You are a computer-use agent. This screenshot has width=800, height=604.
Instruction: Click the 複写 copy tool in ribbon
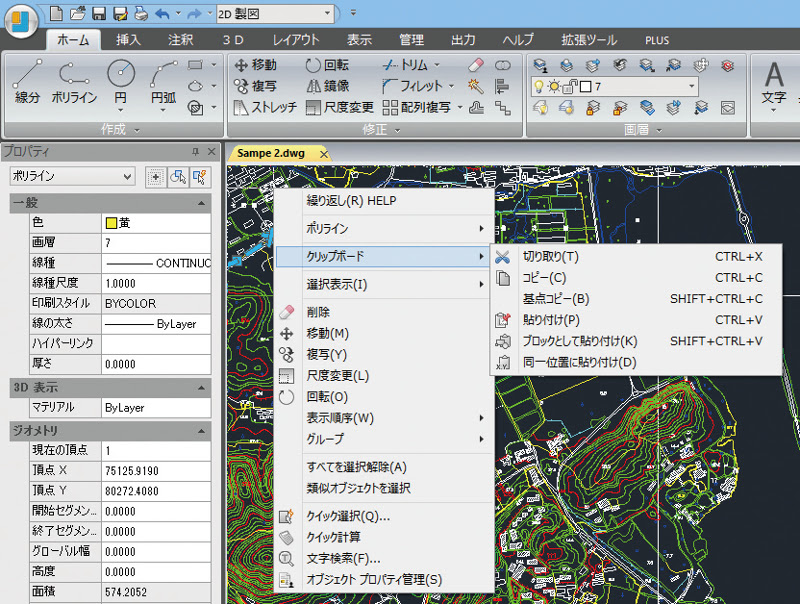[x=255, y=86]
